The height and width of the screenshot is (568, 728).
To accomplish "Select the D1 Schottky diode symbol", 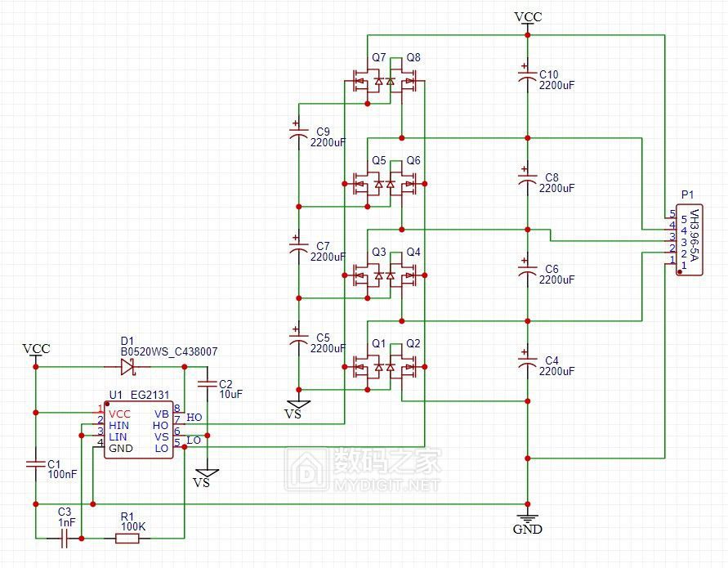I will [127, 367].
